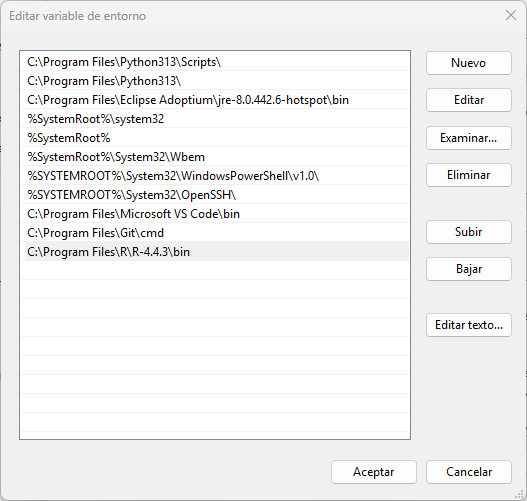This screenshot has width=527, height=501.
Task: Click the Nuevo button
Action: (x=469, y=63)
